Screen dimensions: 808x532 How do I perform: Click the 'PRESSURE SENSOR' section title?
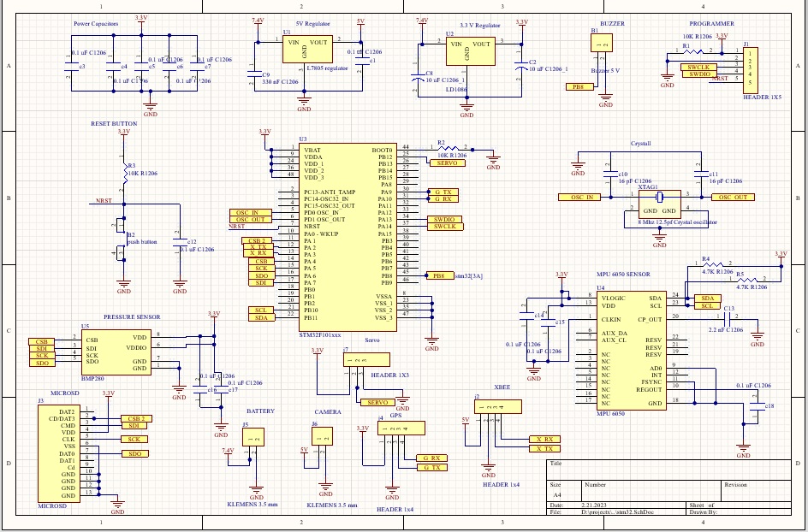[x=132, y=317]
